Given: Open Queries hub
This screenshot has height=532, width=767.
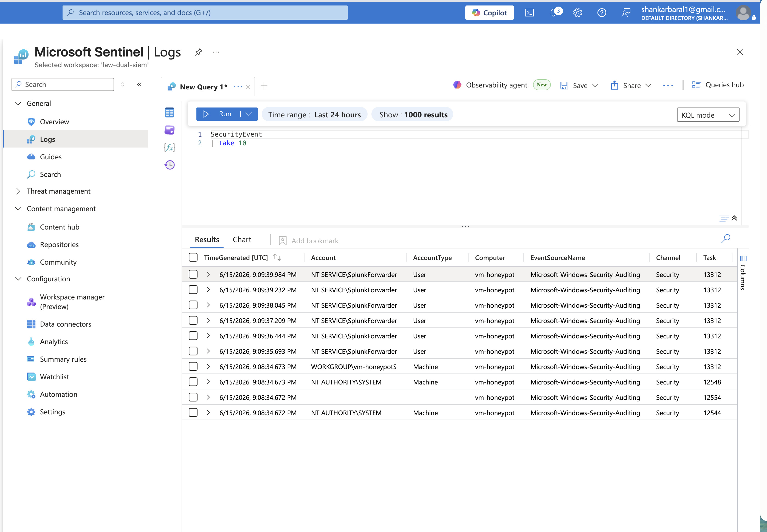Looking at the screenshot, I should pos(718,85).
